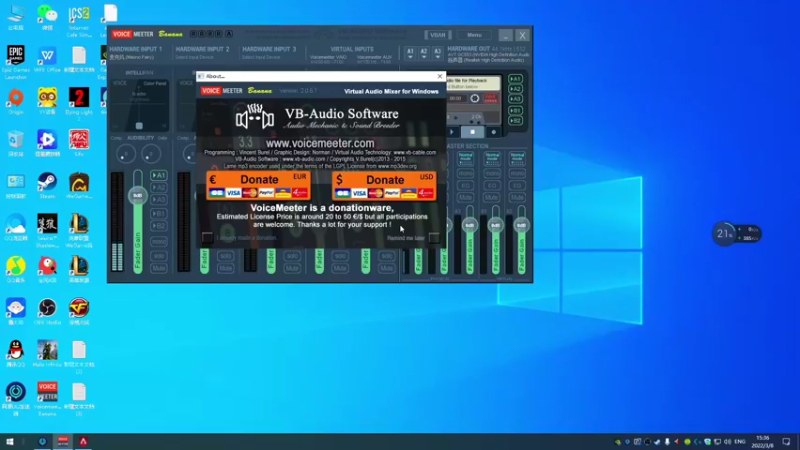Click the cassette recorder play button

(452, 132)
